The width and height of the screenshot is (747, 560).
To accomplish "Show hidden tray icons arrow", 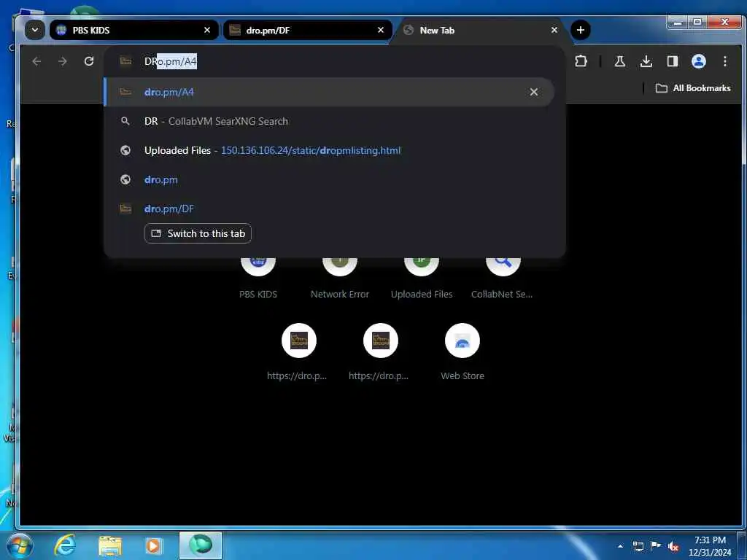I will (x=620, y=546).
